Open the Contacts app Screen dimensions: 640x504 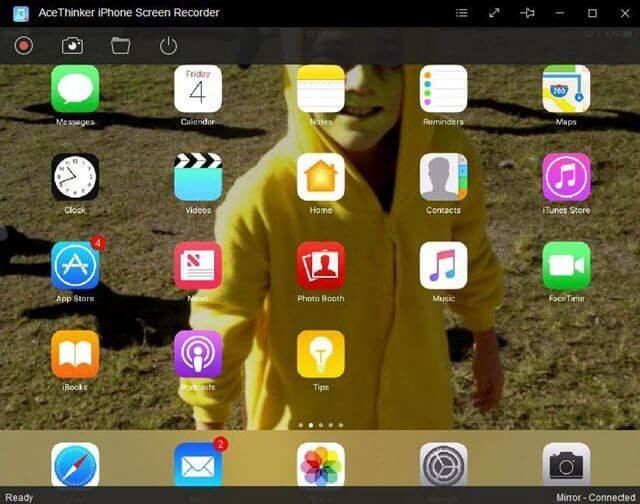[443, 177]
